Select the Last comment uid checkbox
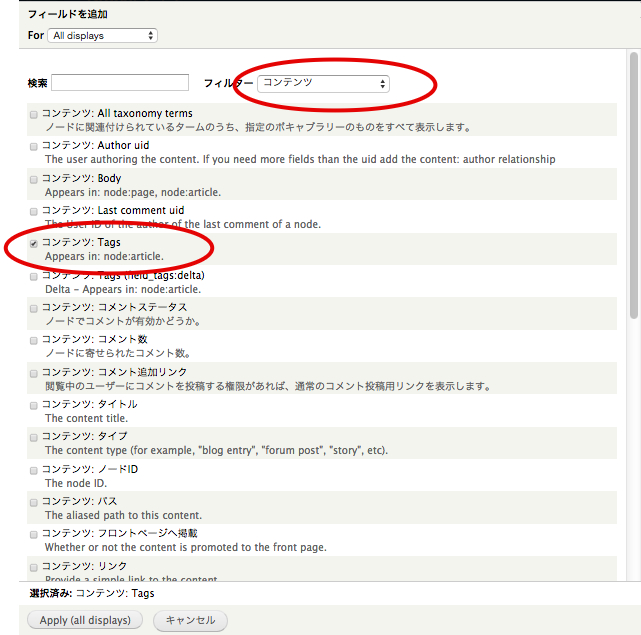 click(x=34, y=211)
